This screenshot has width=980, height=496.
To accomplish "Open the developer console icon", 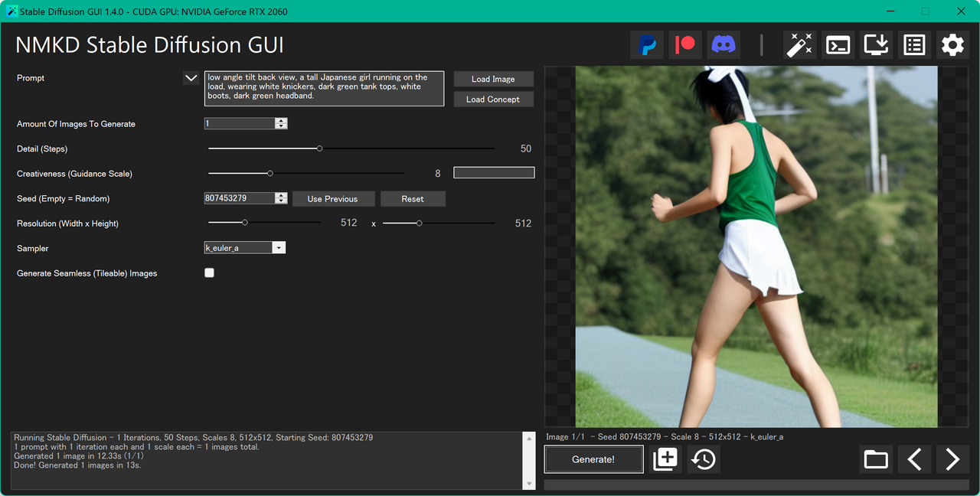I will coord(838,44).
